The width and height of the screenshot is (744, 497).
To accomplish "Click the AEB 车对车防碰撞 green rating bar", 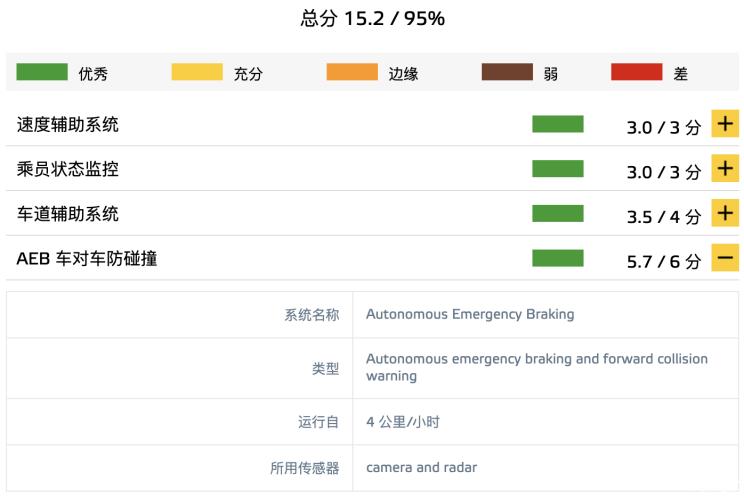I will click(557, 259).
